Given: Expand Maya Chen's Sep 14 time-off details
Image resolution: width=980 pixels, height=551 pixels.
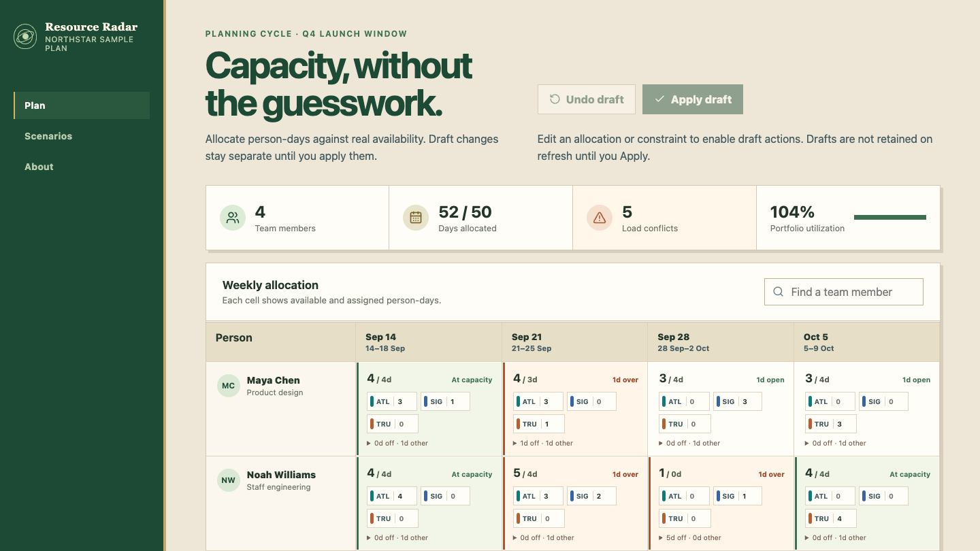Looking at the screenshot, I should pos(397,443).
